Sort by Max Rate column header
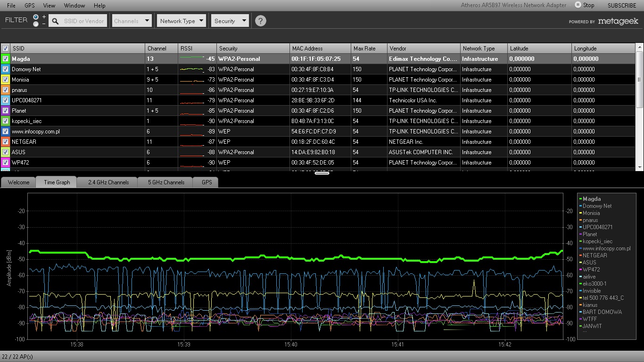Image resolution: width=644 pixels, height=362 pixels. point(369,48)
